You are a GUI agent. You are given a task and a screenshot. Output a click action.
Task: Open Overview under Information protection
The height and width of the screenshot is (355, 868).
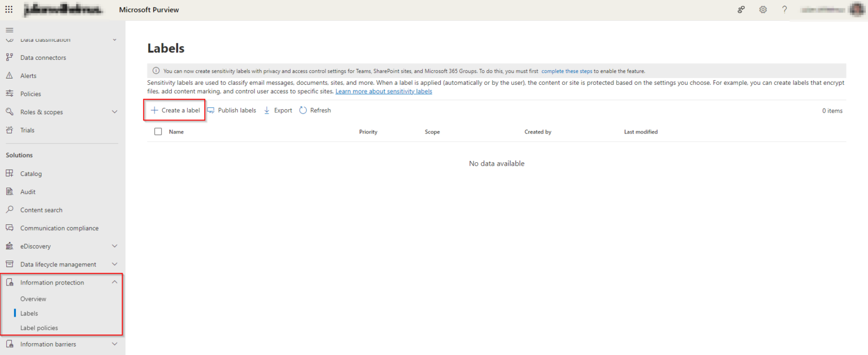(33, 299)
